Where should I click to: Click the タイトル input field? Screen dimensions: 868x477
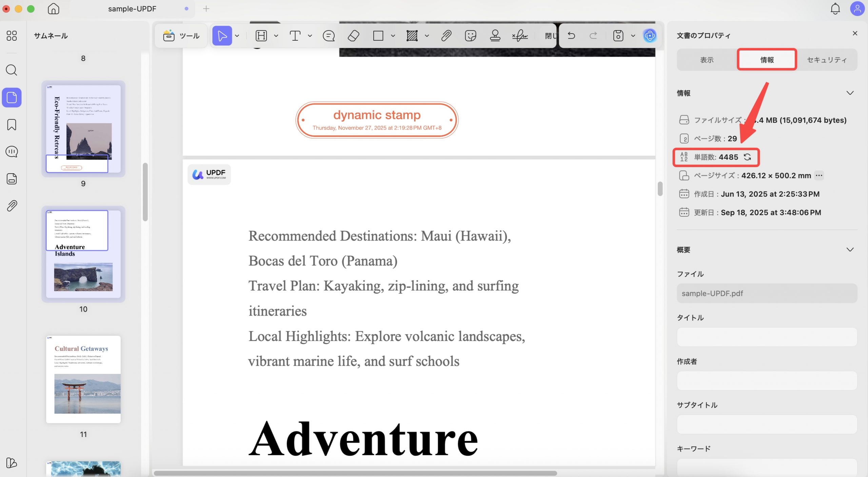(x=767, y=337)
